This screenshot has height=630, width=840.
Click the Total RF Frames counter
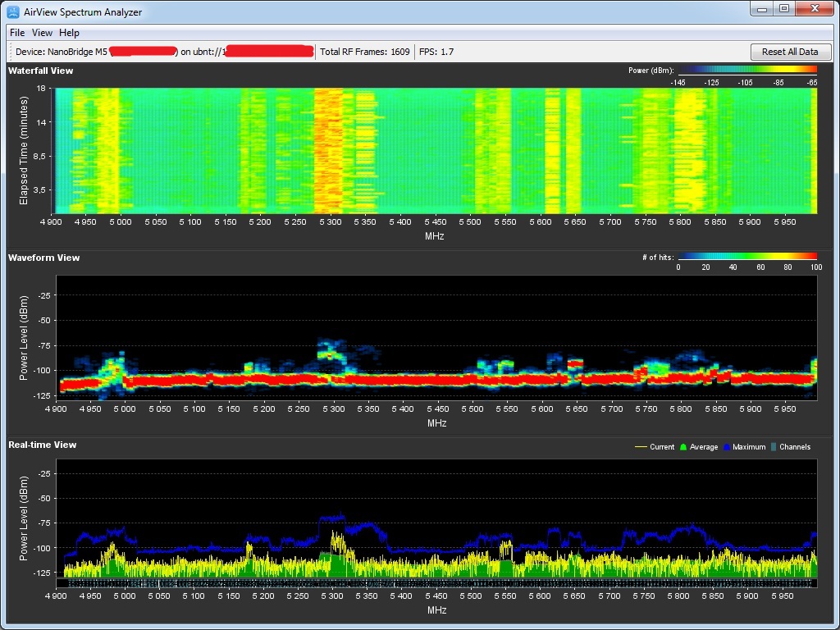(364, 52)
